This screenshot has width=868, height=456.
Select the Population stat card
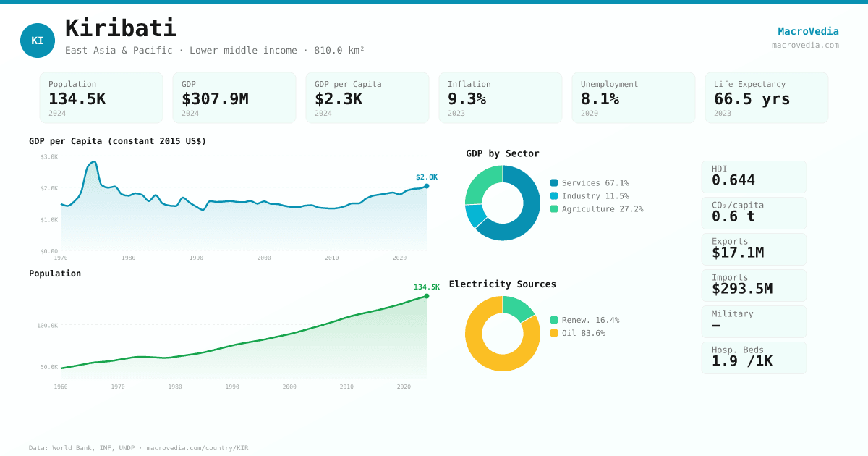pyautogui.click(x=101, y=98)
